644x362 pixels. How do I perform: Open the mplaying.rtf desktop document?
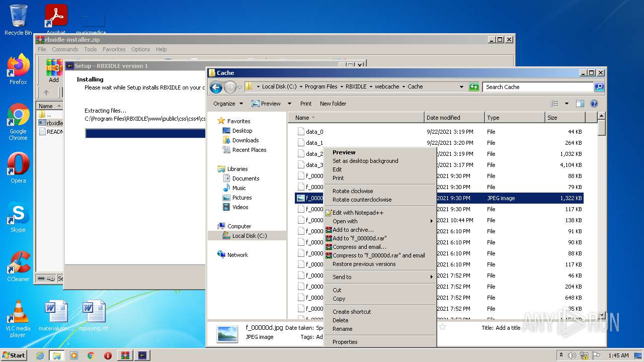tap(94, 316)
